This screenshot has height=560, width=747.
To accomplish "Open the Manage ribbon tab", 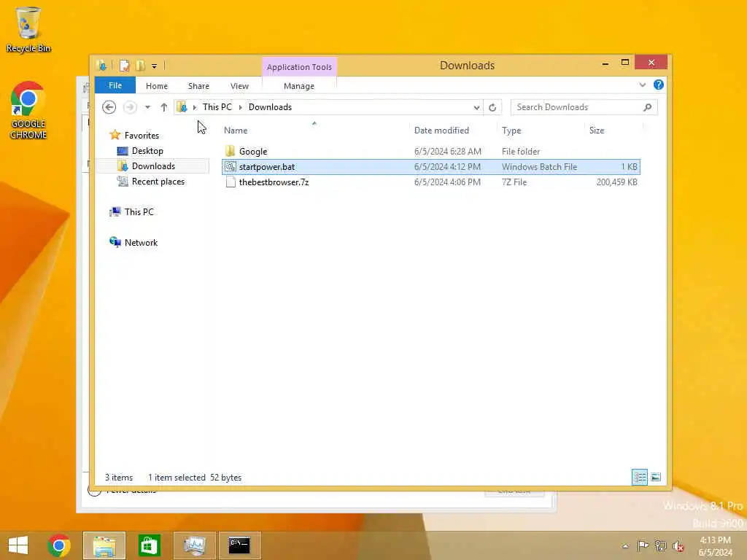I will click(x=299, y=86).
